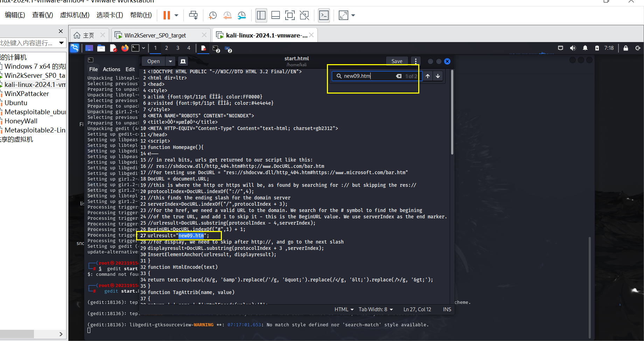
Task: Open the file manager in Kali panel
Action: (101, 48)
